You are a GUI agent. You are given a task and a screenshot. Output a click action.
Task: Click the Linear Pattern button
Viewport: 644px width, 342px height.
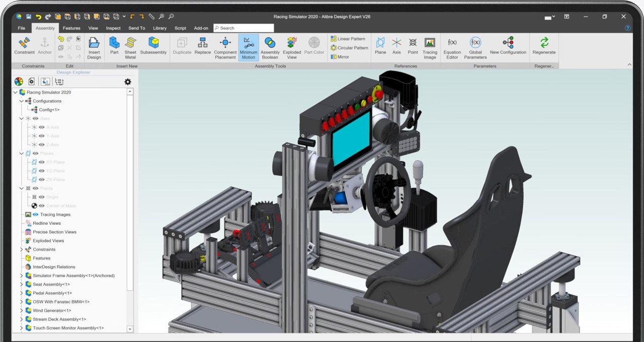click(348, 39)
